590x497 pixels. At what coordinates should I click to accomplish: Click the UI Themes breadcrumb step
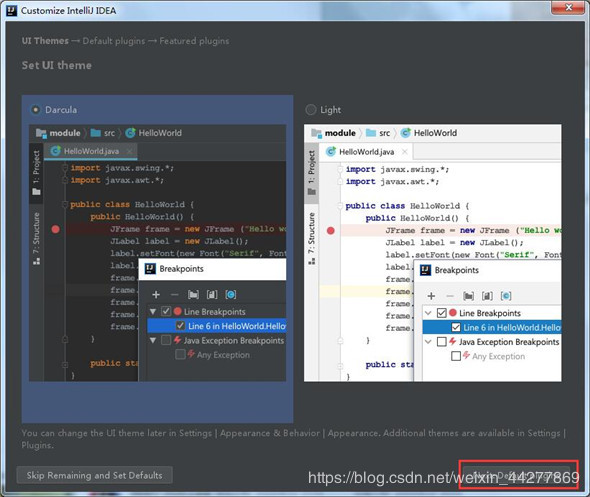tap(45, 41)
